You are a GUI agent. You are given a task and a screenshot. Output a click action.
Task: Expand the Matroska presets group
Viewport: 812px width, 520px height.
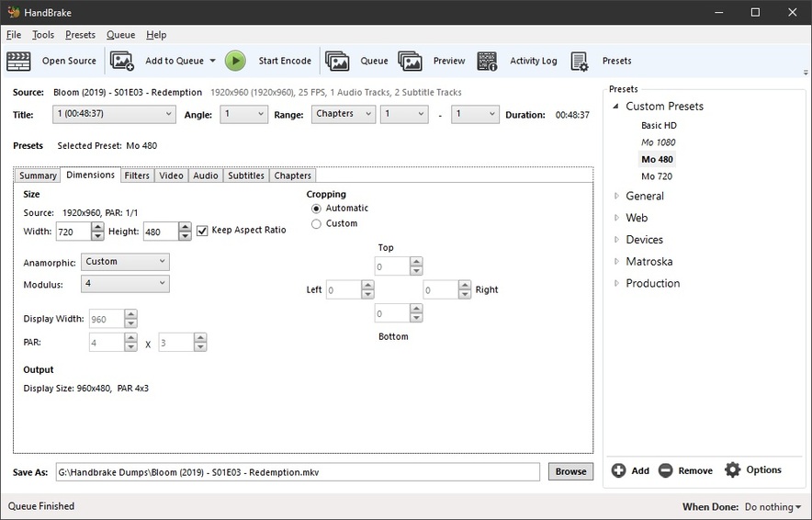tap(616, 261)
